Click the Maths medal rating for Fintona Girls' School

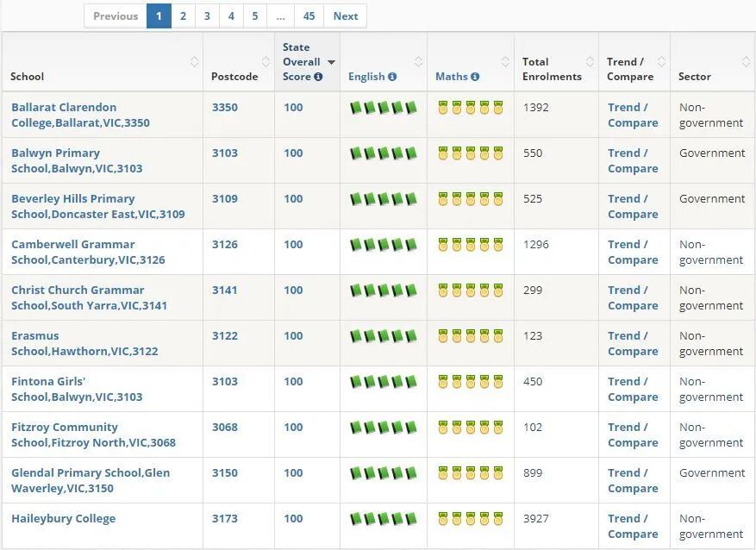[x=471, y=382]
